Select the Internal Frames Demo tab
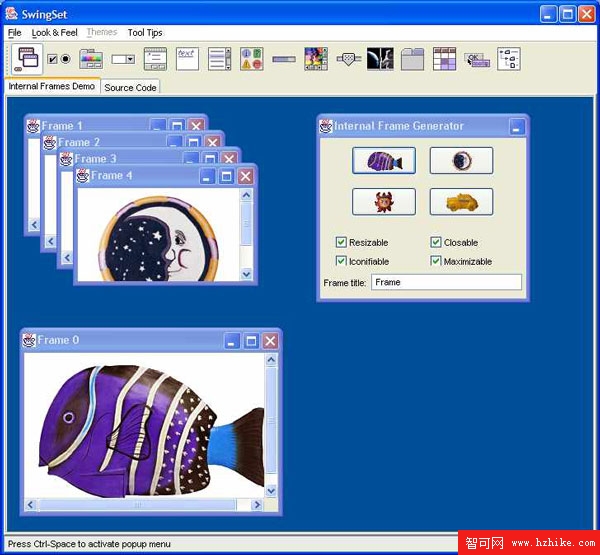This screenshot has height=555, width=600. [52, 87]
